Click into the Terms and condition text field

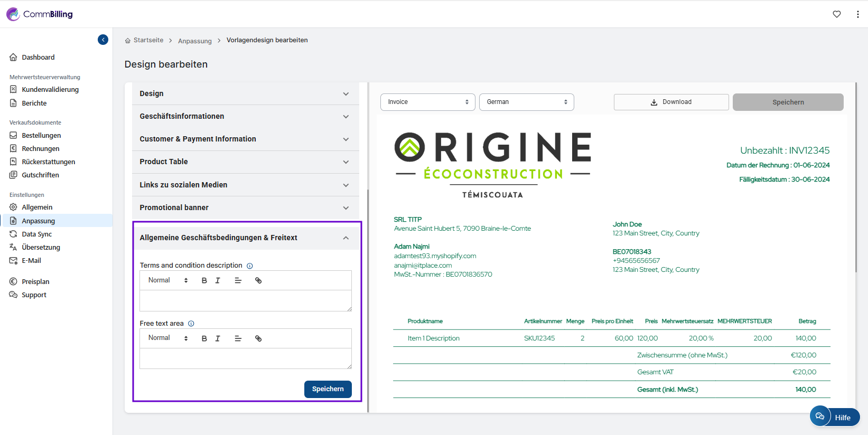pos(245,300)
